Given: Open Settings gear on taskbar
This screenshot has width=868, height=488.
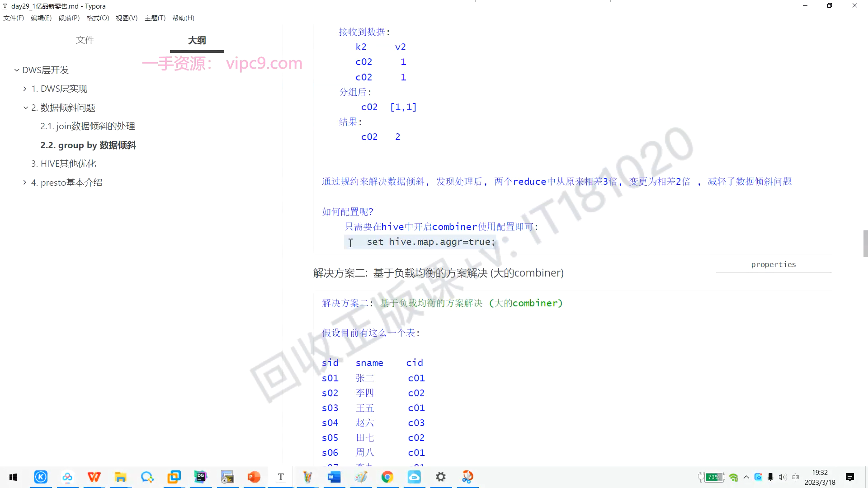Looking at the screenshot, I should pos(441,477).
